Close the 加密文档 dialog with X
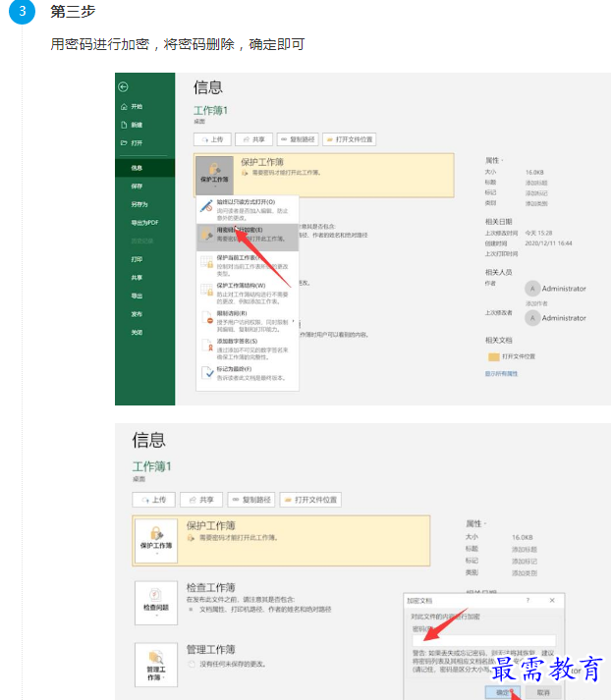This screenshot has height=700, width=611. coord(552,601)
